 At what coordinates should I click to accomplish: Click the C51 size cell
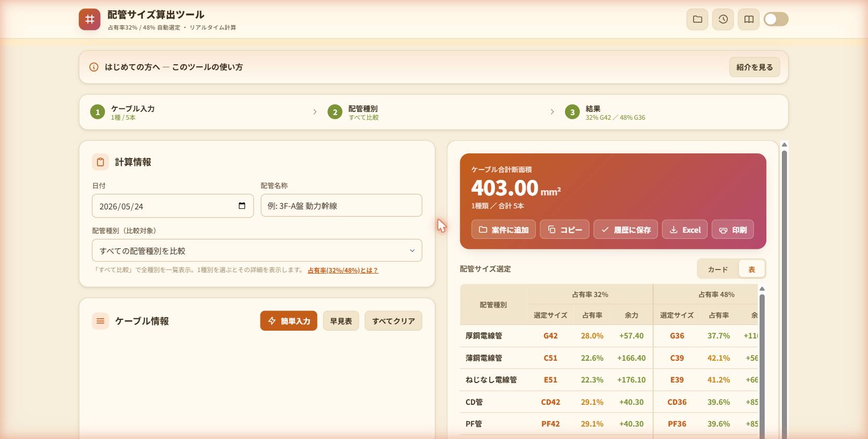coord(550,358)
